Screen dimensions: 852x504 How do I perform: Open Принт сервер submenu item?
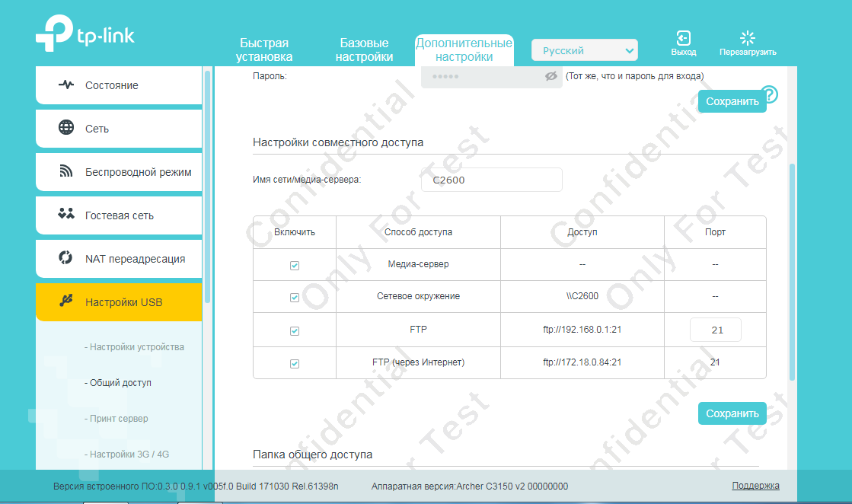pyautogui.click(x=119, y=419)
